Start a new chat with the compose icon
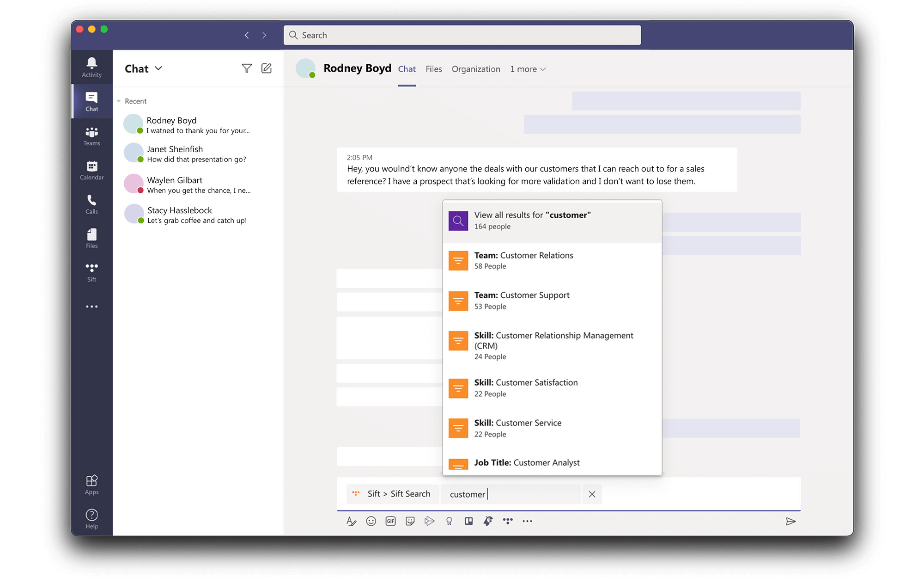 point(267,68)
